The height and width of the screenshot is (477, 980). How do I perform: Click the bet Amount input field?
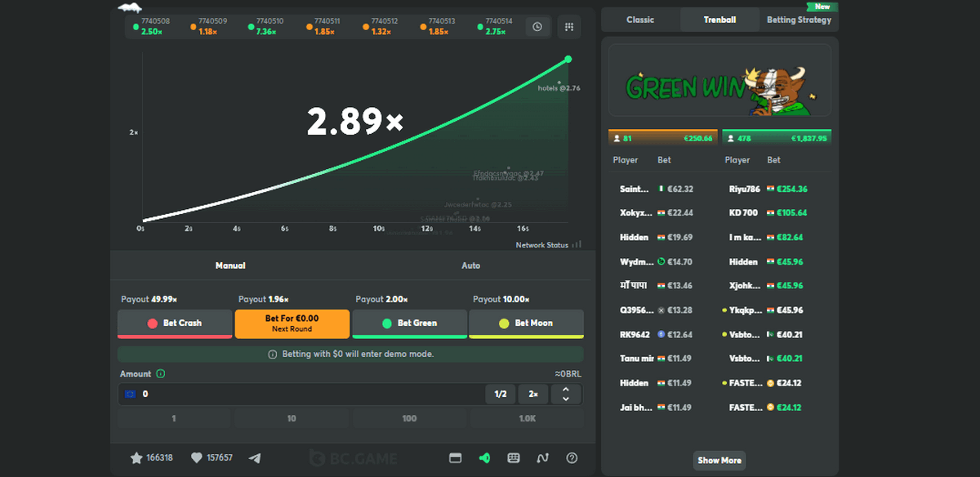pyautogui.click(x=310, y=394)
